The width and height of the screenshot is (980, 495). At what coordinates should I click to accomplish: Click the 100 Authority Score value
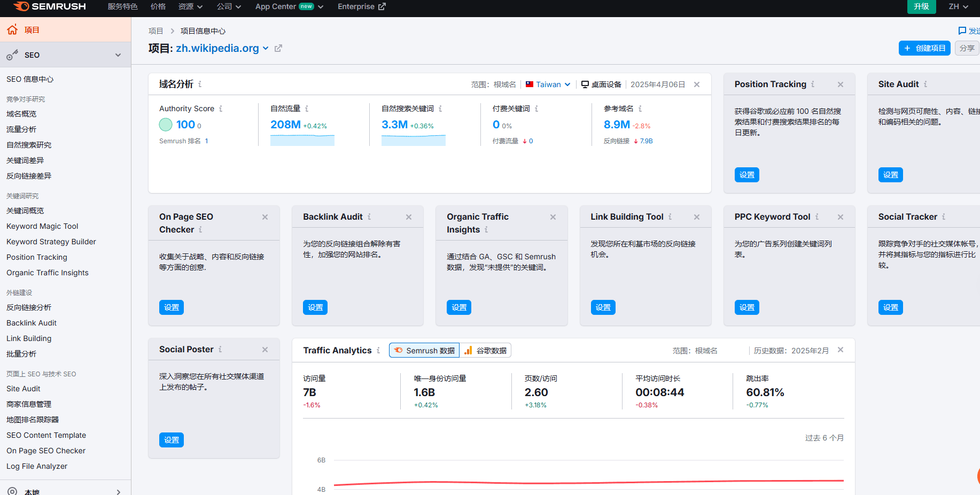coord(185,125)
